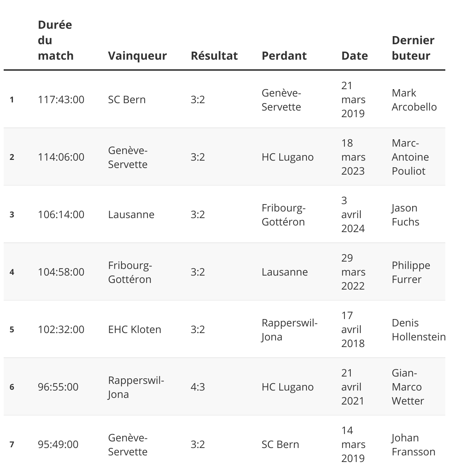Click Lausanne winner in row 3

tap(131, 214)
